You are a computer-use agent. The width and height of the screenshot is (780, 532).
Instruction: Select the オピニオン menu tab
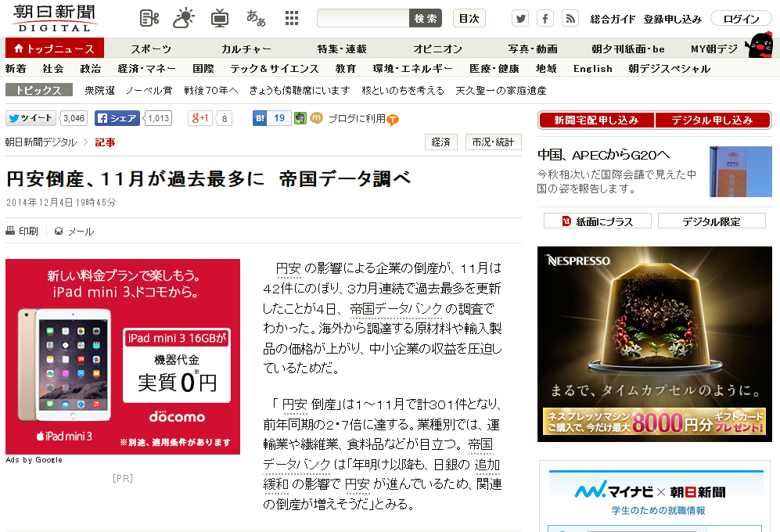pyautogui.click(x=437, y=49)
